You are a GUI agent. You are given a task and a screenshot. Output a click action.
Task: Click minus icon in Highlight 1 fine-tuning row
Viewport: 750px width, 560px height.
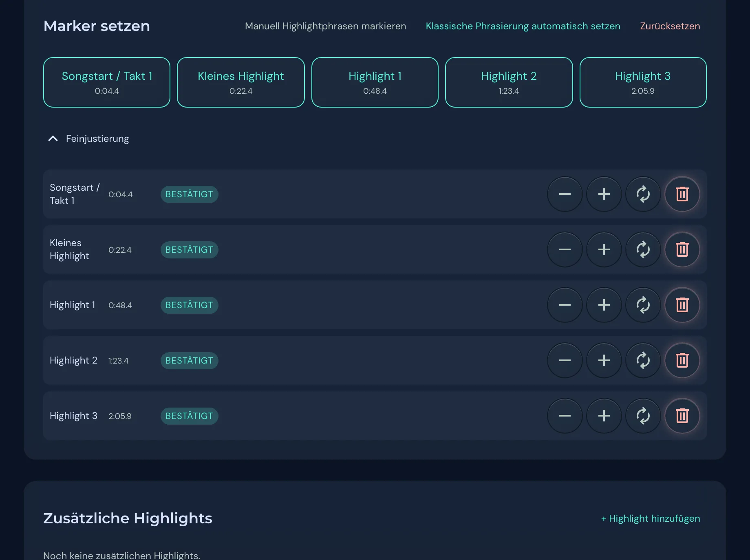click(x=565, y=305)
